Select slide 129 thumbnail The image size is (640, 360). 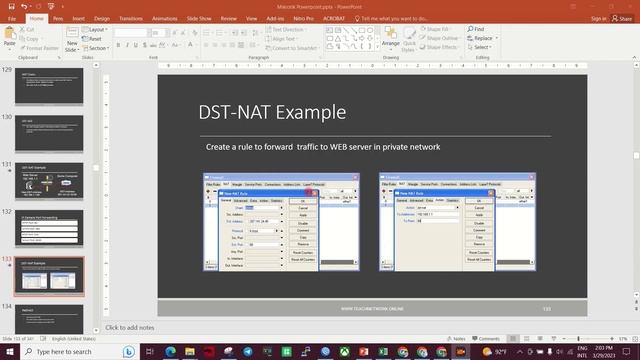tap(49, 86)
